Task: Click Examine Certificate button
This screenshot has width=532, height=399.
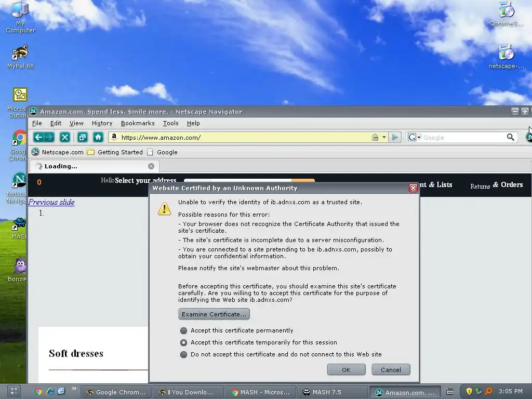Action: (x=214, y=314)
